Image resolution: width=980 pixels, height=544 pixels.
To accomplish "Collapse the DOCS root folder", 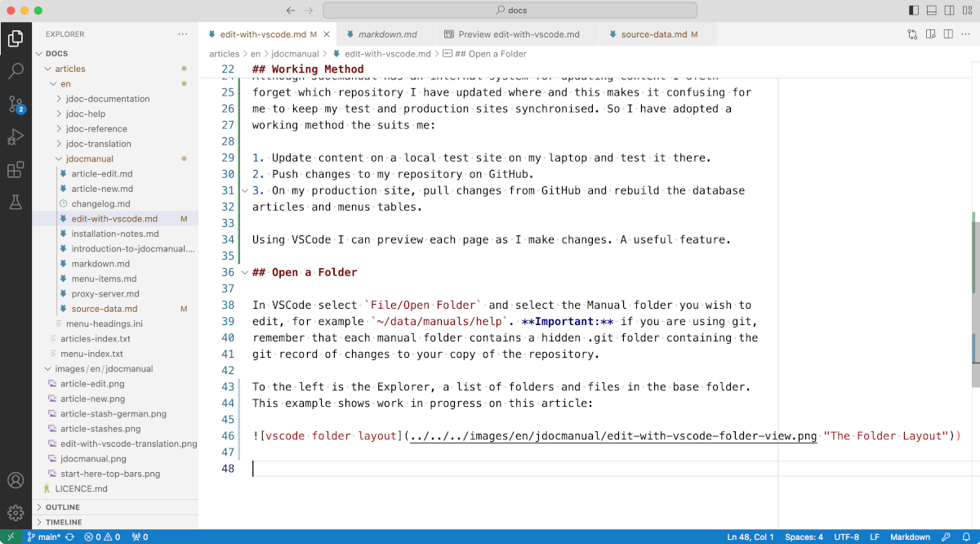I will 56,54.
